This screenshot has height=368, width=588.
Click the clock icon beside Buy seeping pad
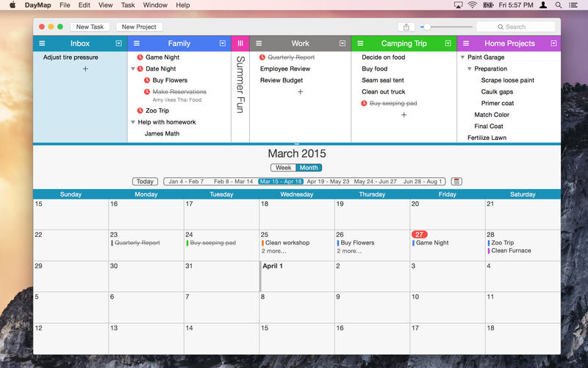tap(364, 103)
